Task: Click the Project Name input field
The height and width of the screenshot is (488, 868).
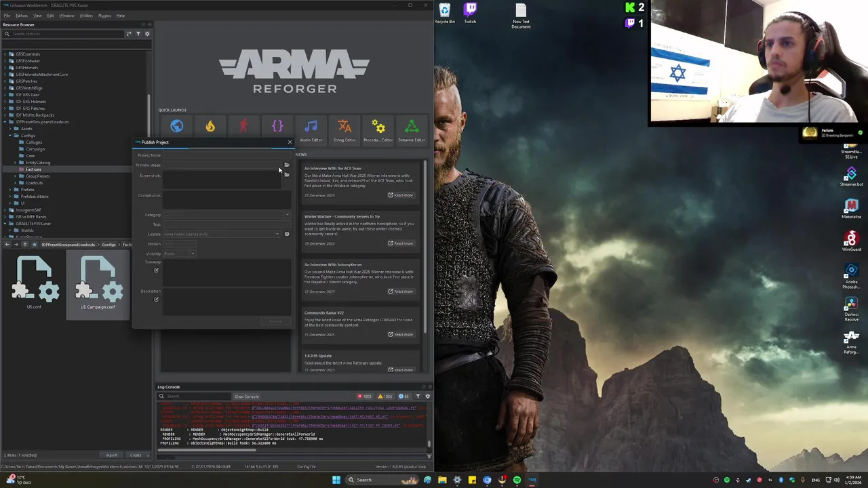Action: [x=226, y=155]
